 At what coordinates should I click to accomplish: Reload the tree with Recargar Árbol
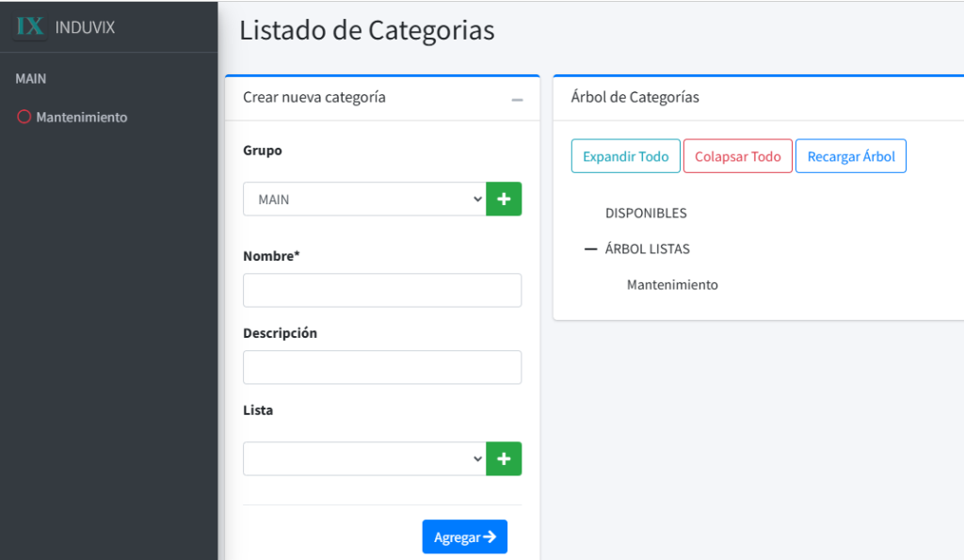click(850, 156)
